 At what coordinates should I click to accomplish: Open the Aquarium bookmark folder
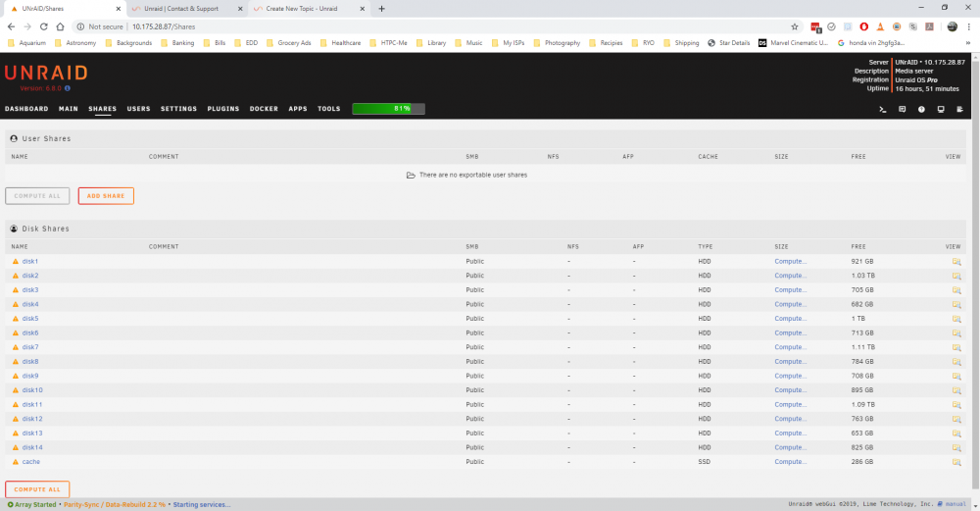point(26,43)
